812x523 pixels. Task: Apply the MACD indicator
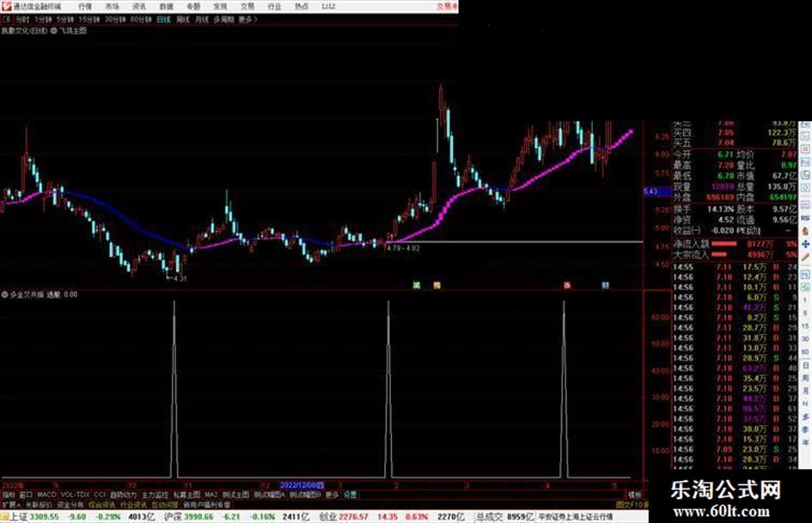pos(46,495)
